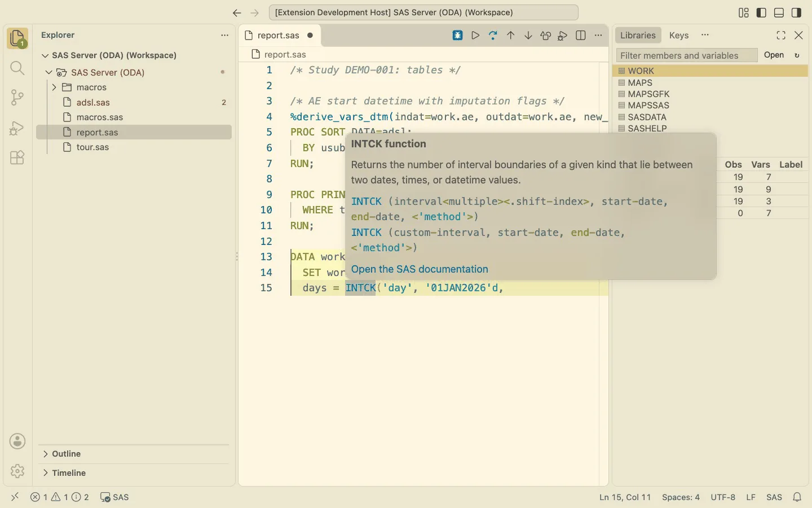The image size is (812, 508).
Task: Select the report.sas editor tab
Action: [280, 35]
